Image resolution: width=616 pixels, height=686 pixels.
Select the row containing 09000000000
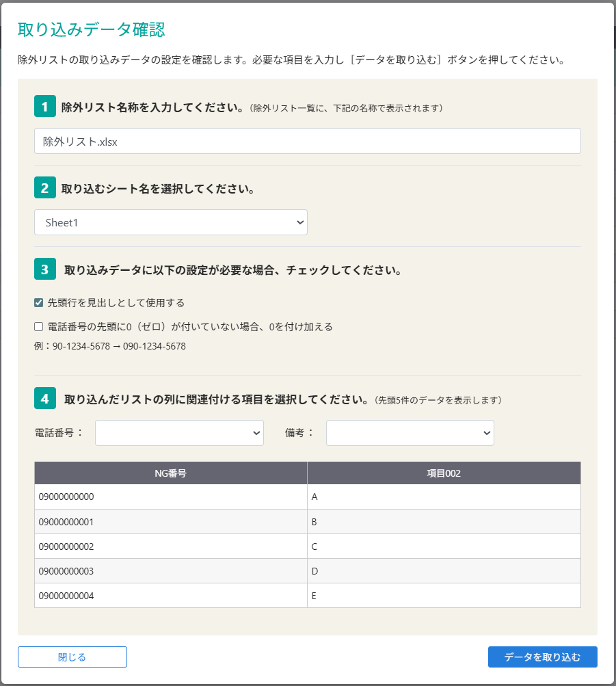[170, 497]
